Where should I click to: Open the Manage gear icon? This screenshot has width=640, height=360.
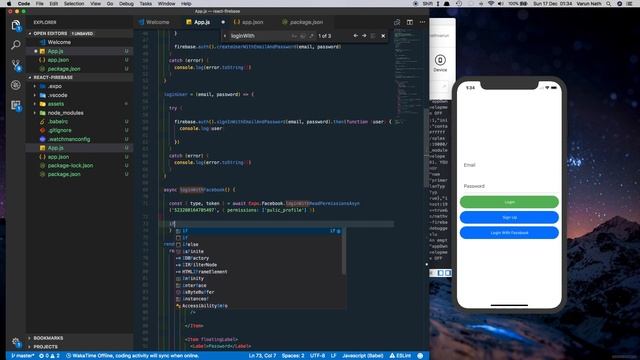tap(16, 341)
